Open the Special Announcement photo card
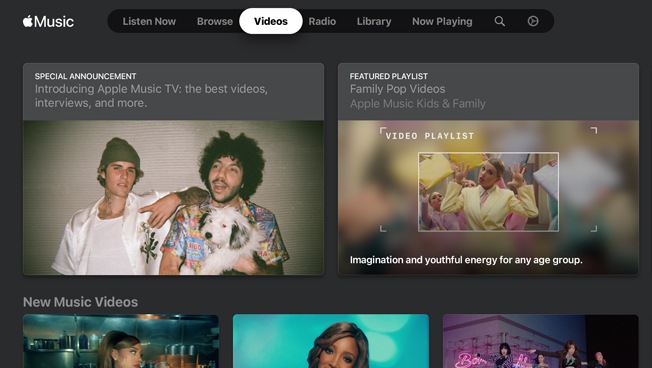Viewport: 652px width, 368px height. [173, 198]
